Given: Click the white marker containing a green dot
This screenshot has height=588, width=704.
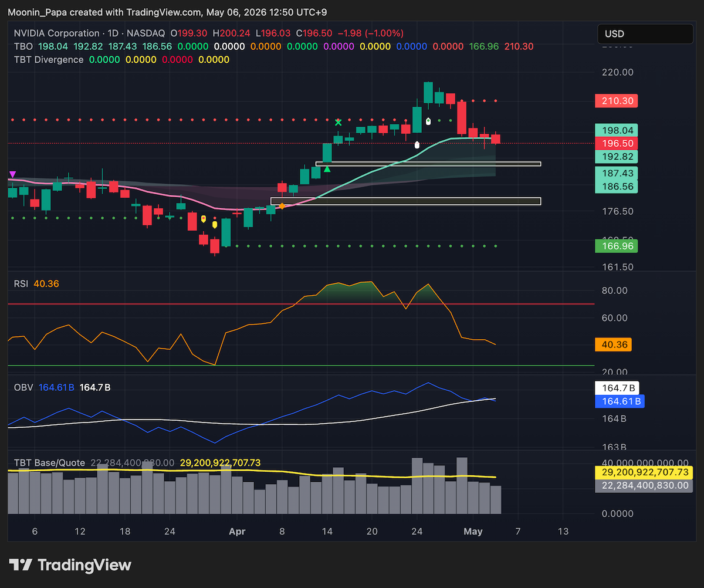Looking at the screenshot, I should tap(428, 121).
